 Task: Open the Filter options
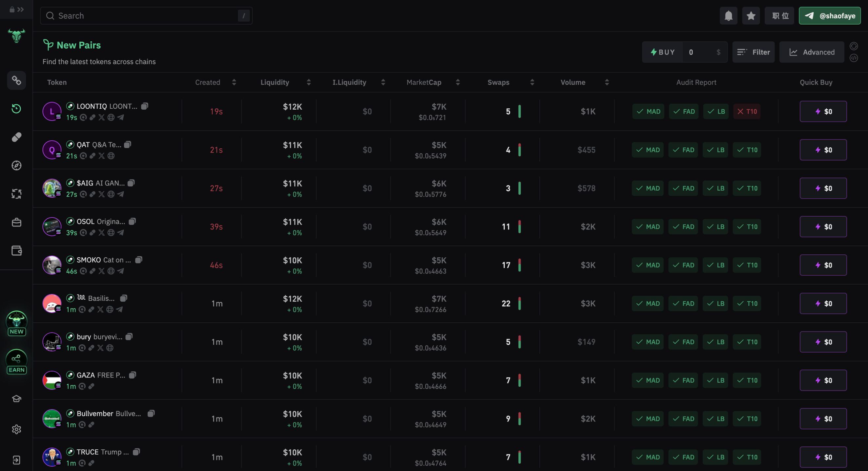tap(753, 52)
